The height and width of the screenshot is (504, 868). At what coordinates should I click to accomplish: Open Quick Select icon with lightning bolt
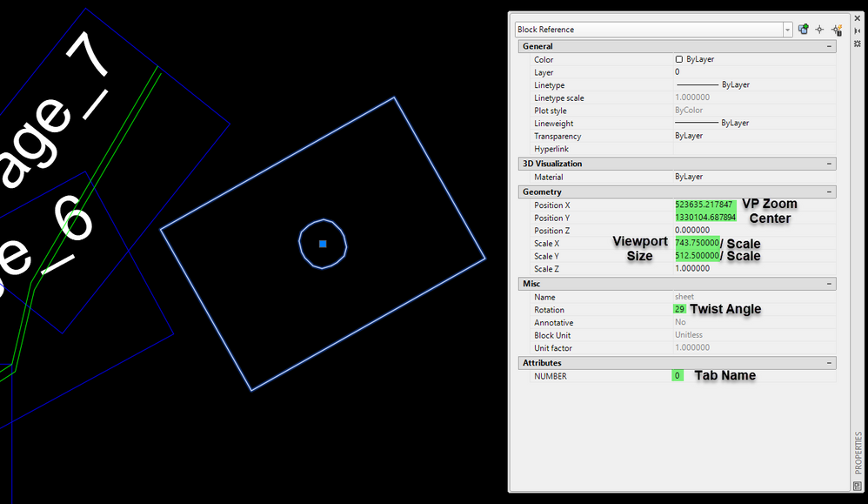pos(837,30)
